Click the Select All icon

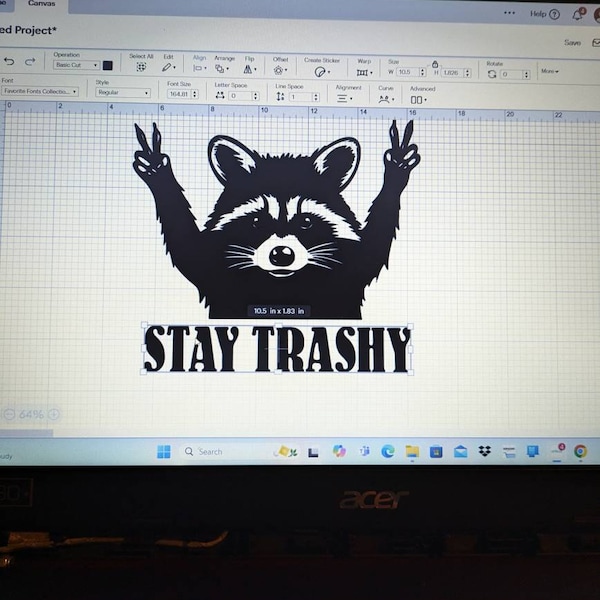pos(141,67)
